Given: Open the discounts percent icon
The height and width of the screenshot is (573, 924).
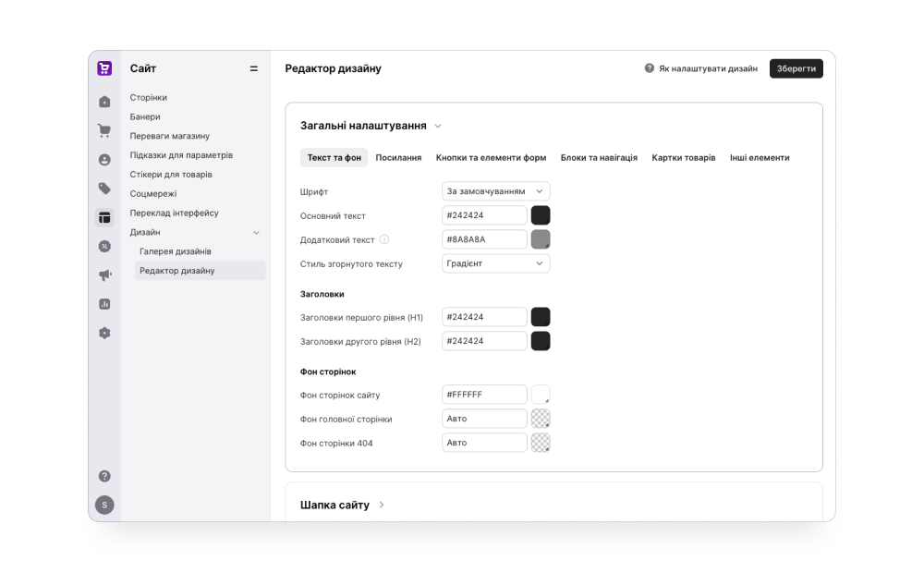Looking at the screenshot, I should 104,246.
